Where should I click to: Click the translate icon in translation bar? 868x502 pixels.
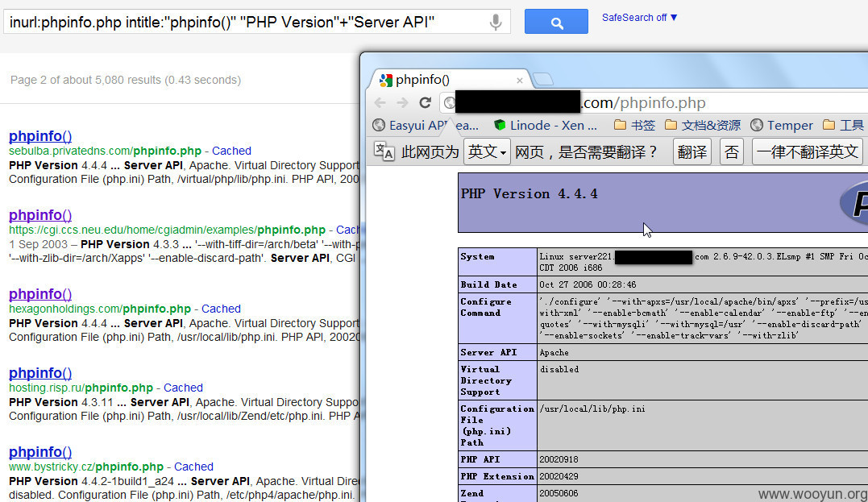click(x=384, y=151)
